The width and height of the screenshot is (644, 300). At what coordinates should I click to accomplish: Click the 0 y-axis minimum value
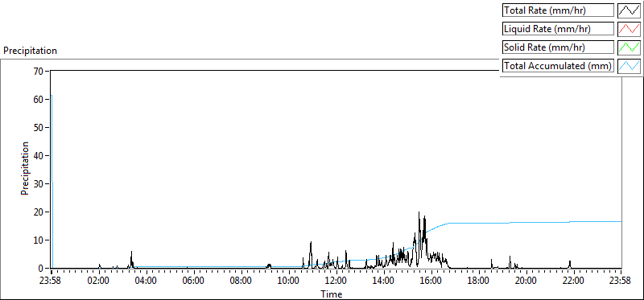pos(42,269)
